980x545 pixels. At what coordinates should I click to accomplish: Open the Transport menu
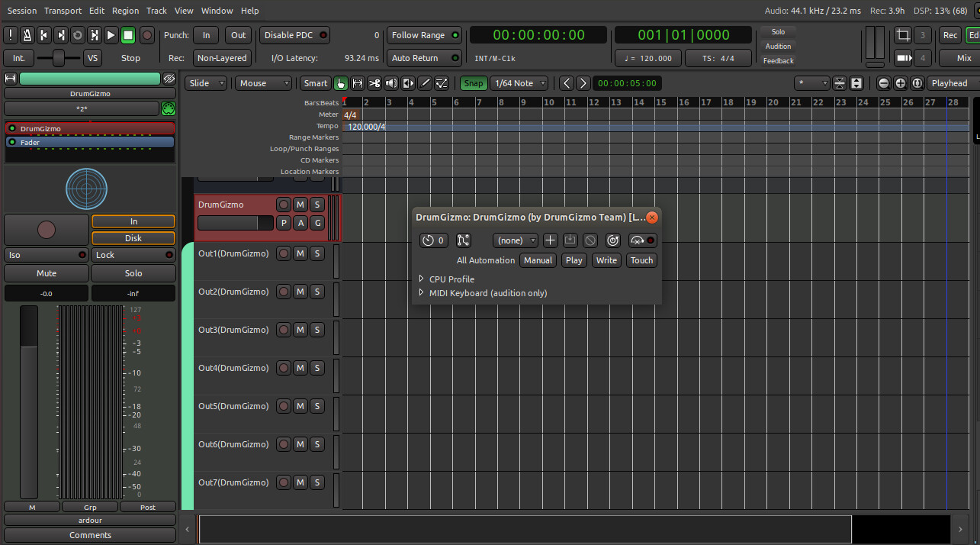click(63, 11)
